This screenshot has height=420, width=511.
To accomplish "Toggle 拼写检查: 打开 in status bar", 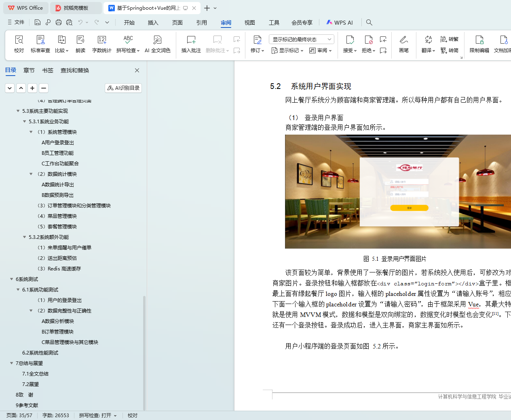I will coord(98,415).
